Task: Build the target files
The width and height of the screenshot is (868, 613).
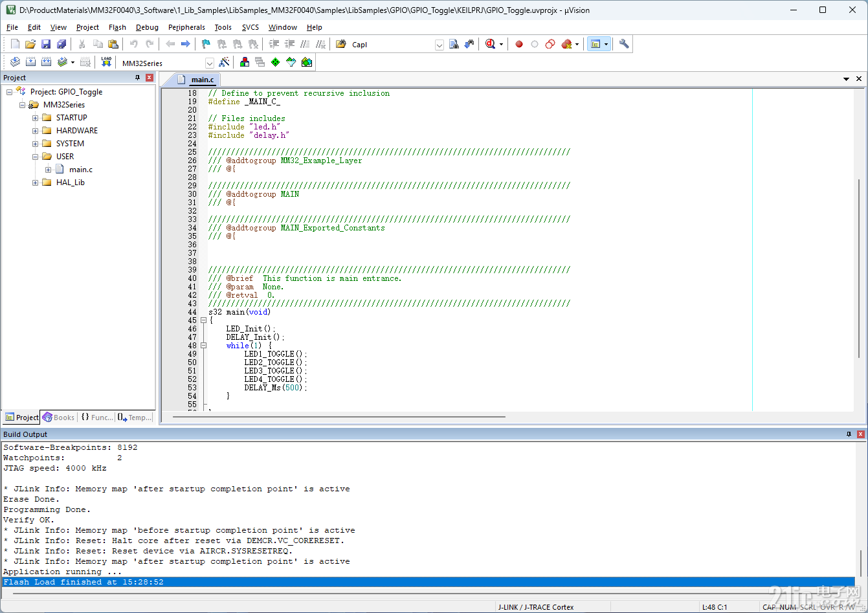Action: tap(30, 62)
